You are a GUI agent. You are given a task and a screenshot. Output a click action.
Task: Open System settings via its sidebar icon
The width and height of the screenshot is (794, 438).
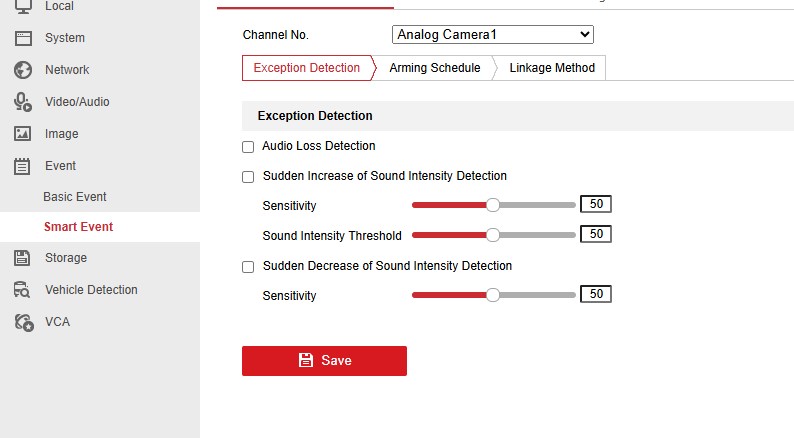pyautogui.click(x=22, y=38)
